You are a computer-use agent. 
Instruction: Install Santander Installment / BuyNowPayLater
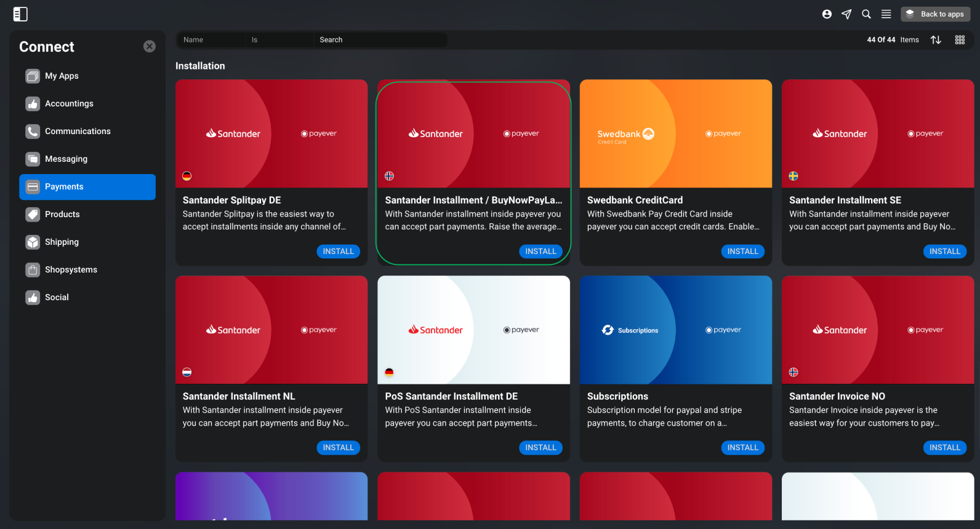[x=540, y=252]
